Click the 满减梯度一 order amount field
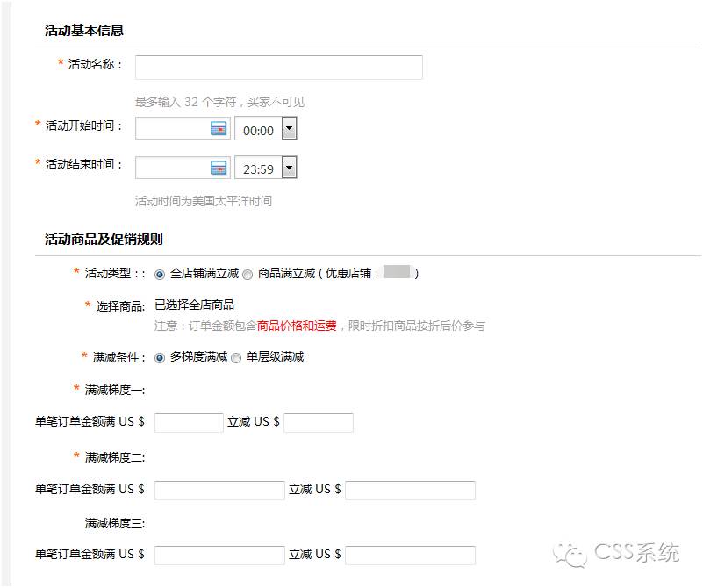The image size is (703, 588). pos(189,423)
